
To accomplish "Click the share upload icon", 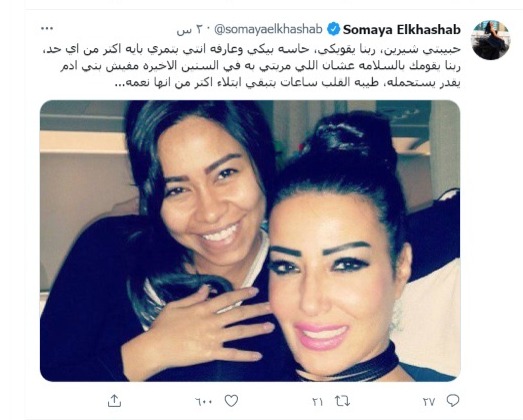I will point(114,401).
